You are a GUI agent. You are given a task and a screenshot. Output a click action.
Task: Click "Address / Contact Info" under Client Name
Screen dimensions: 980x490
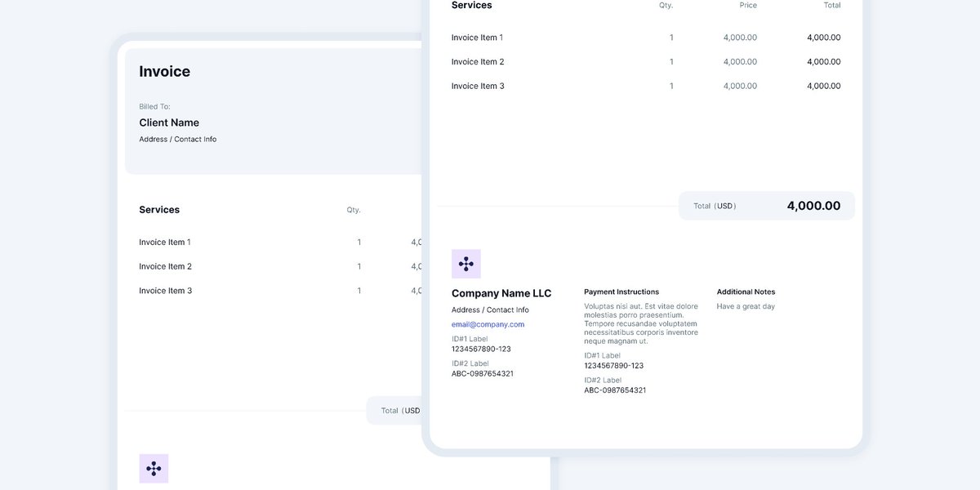tap(177, 140)
